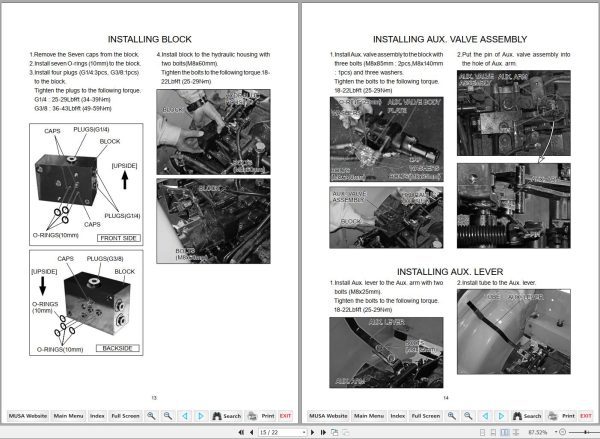
Task: Go to next page from page 14 arrow
Action: [x=501, y=416]
